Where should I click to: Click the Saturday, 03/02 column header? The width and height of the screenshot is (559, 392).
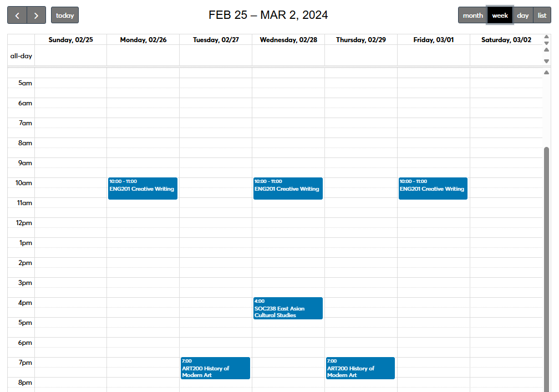(x=505, y=39)
